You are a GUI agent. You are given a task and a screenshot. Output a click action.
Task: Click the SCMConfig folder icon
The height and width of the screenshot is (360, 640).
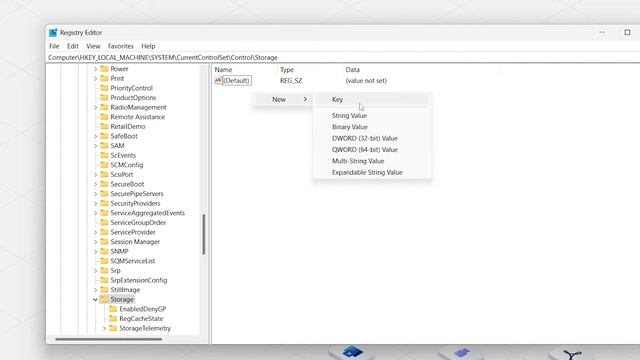click(104, 165)
